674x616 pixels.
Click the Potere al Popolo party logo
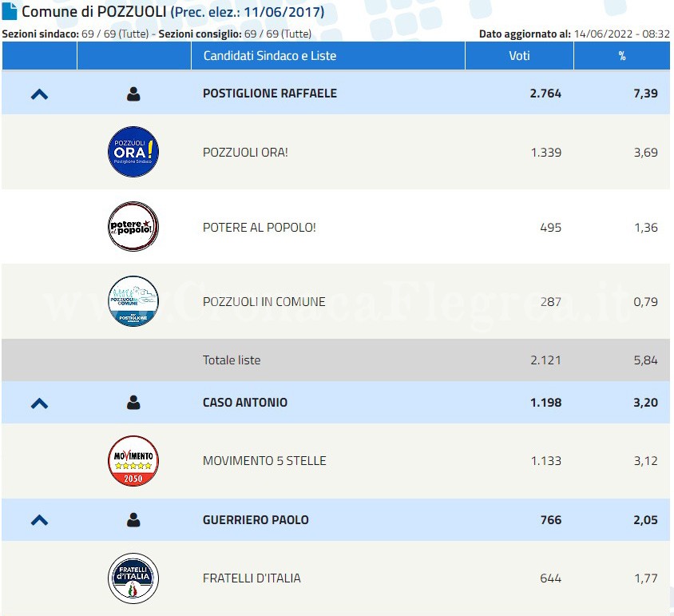133,227
